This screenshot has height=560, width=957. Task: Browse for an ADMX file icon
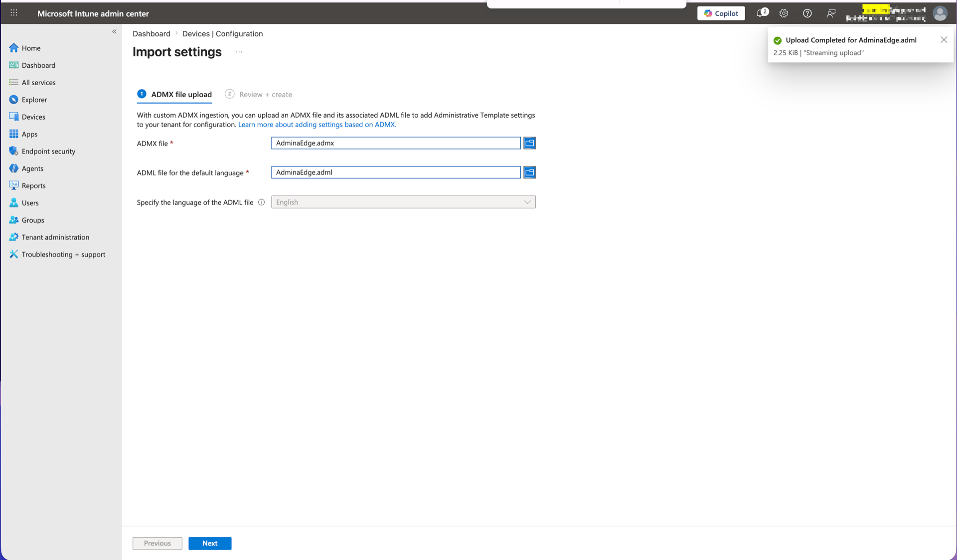click(529, 143)
